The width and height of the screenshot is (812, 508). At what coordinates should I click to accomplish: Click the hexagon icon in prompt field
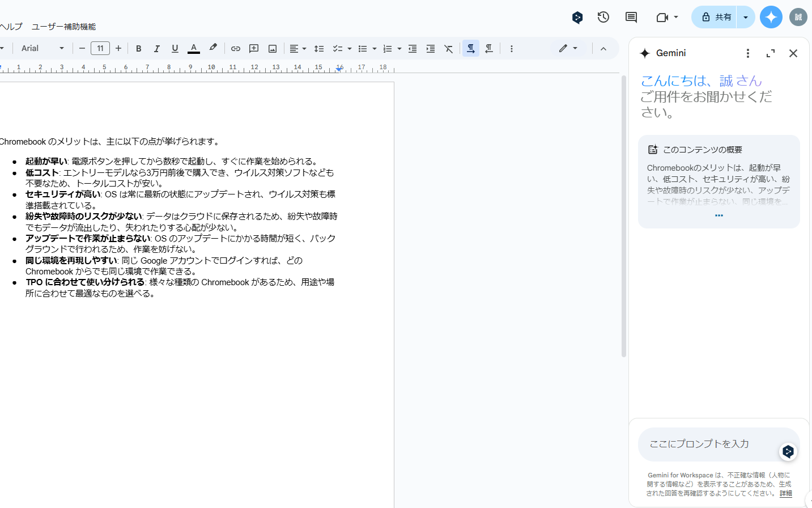(x=788, y=451)
